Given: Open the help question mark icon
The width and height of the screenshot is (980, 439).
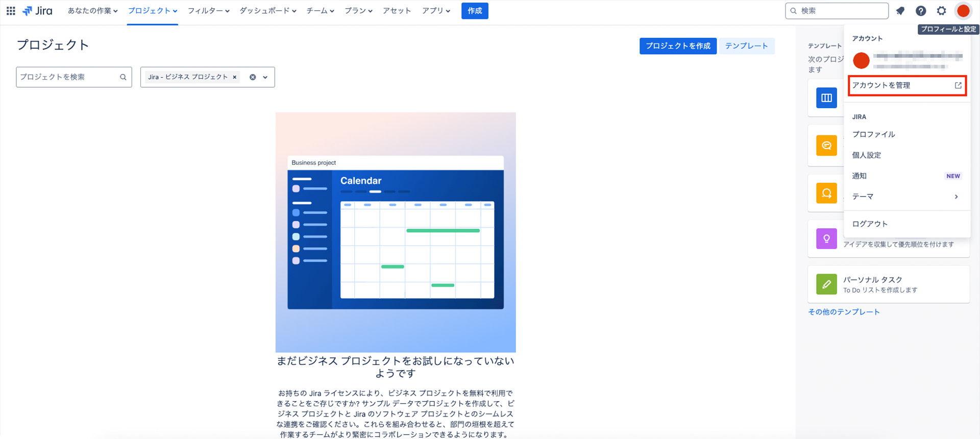Looking at the screenshot, I should click(x=921, y=11).
